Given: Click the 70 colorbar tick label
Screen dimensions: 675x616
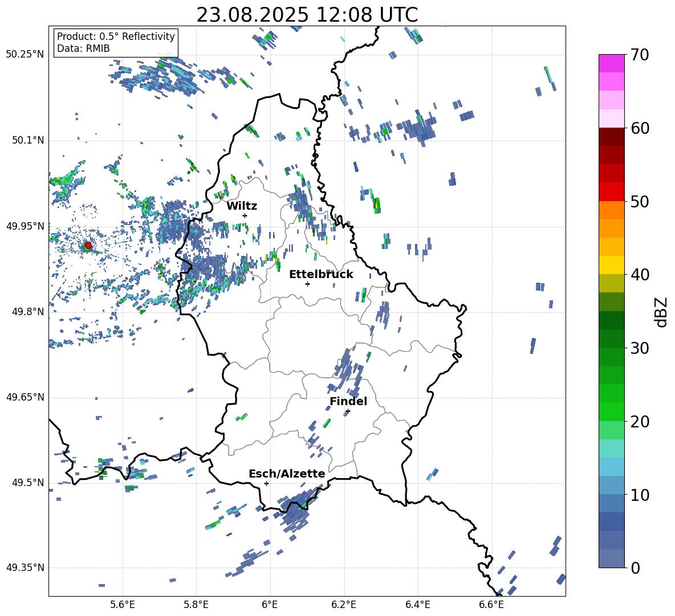Looking at the screenshot, I should click(x=640, y=55).
